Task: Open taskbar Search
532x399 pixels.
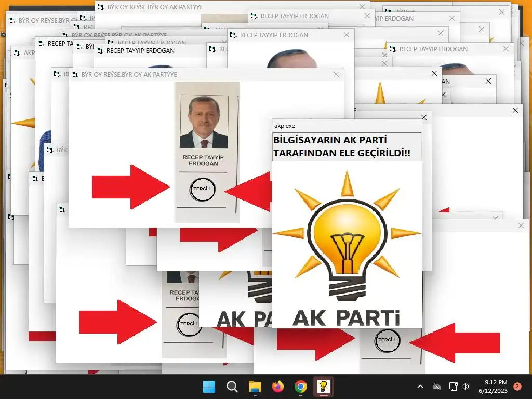Action: coord(232,387)
